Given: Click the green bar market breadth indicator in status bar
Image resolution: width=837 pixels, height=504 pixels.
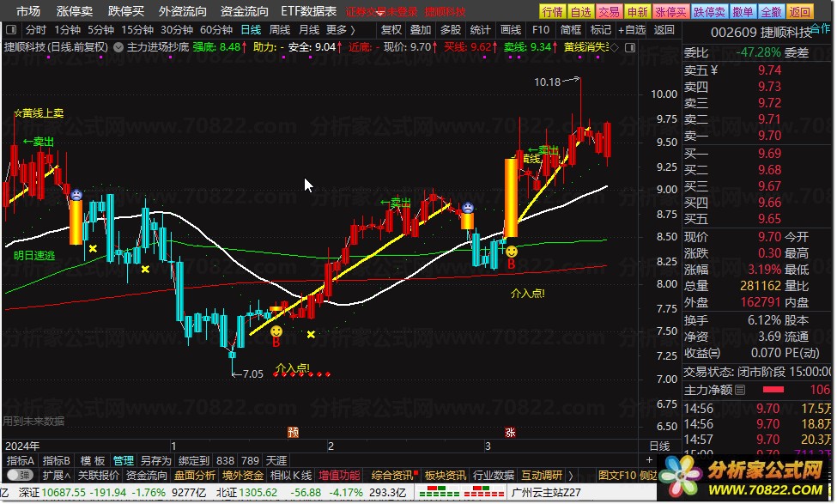Looking at the screenshot, I should pyautogui.click(x=440, y=492).
